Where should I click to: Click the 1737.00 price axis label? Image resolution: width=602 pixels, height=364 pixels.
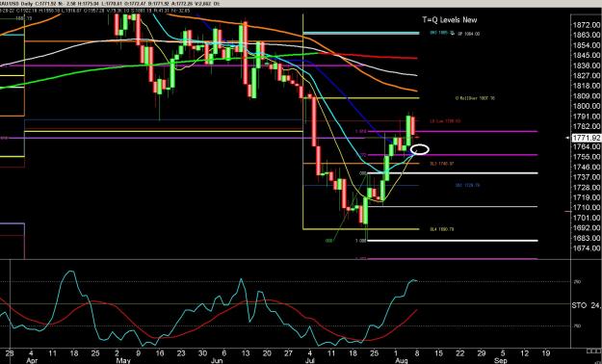pos(587,177)
